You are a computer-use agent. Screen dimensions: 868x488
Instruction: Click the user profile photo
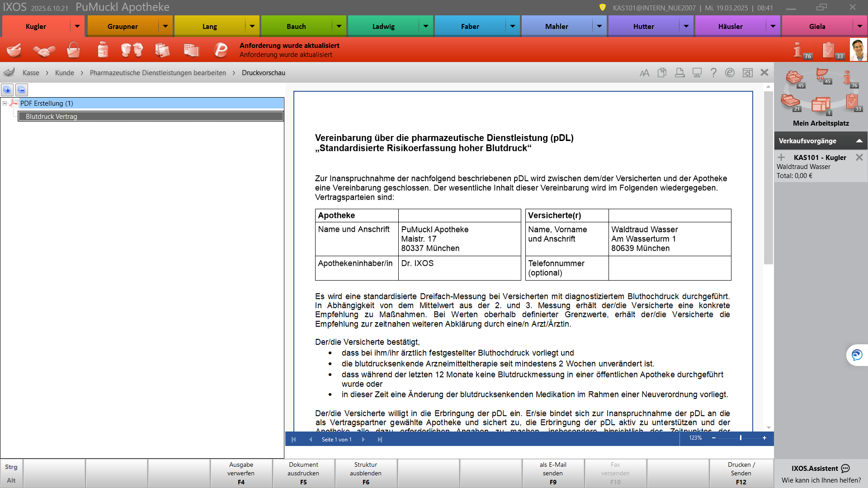tap(858, 50)
